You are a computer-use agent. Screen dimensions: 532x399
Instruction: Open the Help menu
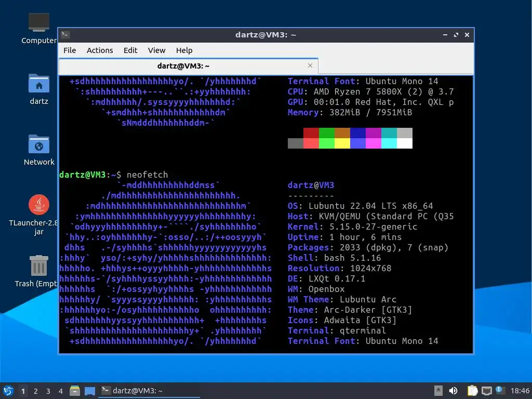184,50
